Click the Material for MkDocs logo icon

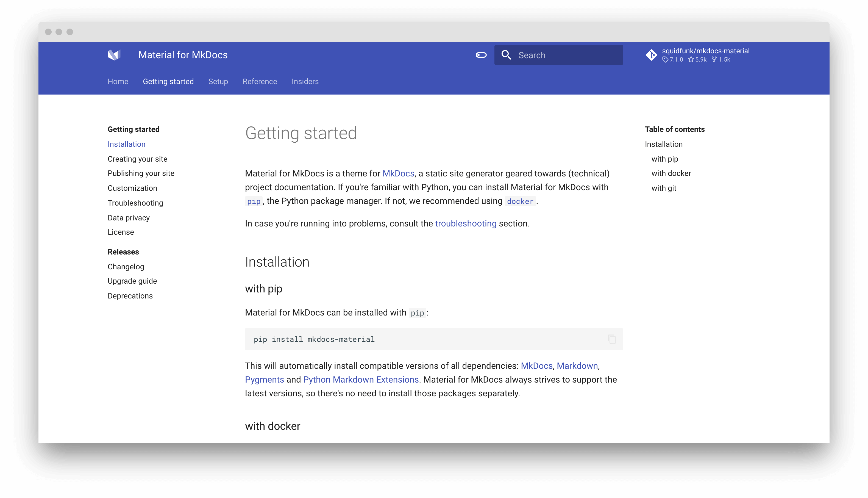point(114,55)
